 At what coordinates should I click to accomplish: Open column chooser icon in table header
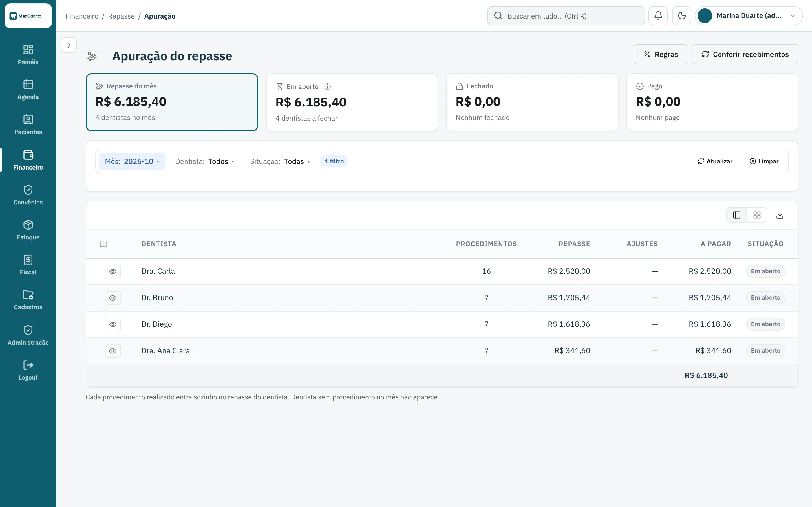pos(103,244)
